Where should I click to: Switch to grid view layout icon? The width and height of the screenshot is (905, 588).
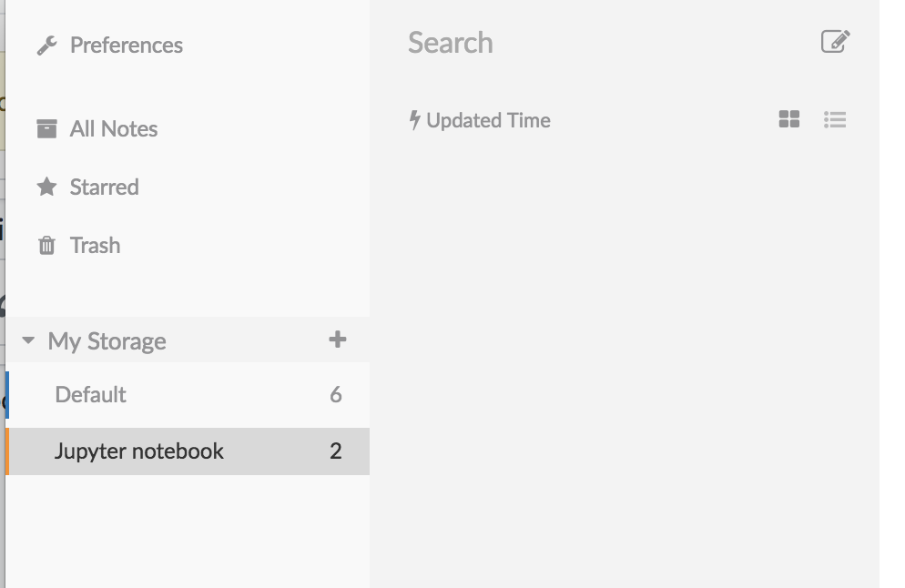(789, 119)
